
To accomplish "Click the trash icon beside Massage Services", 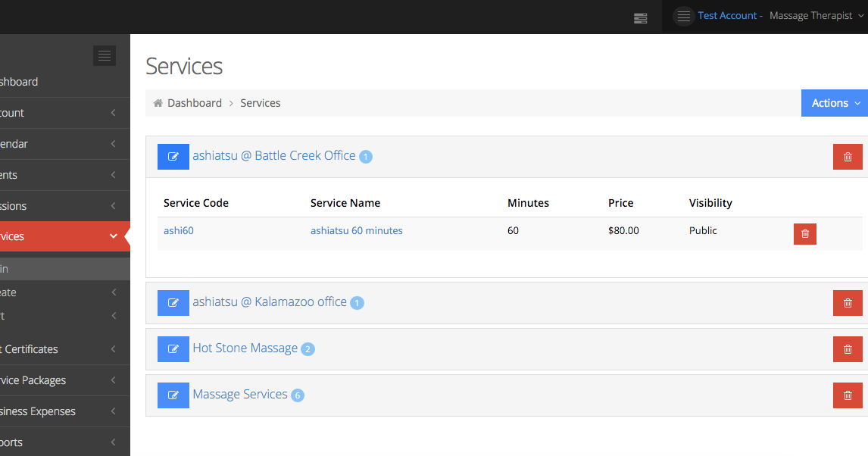I will (x=847, y=395).
